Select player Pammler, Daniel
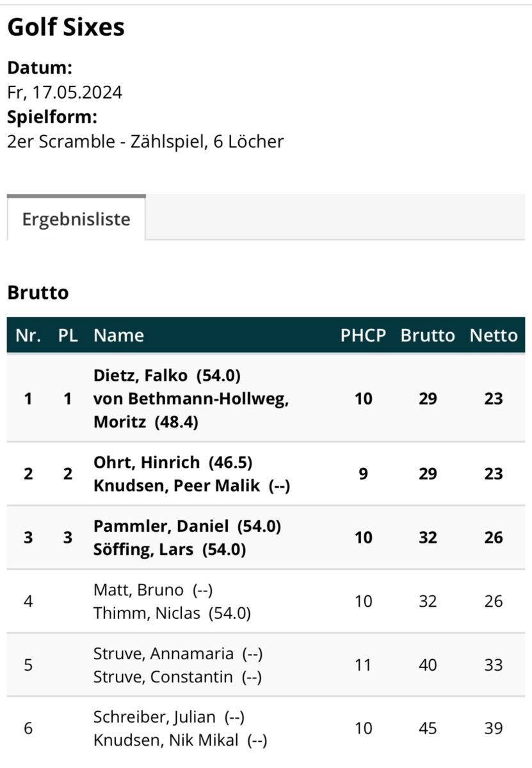This screenshot has width=532, height=768. [161, 526]
